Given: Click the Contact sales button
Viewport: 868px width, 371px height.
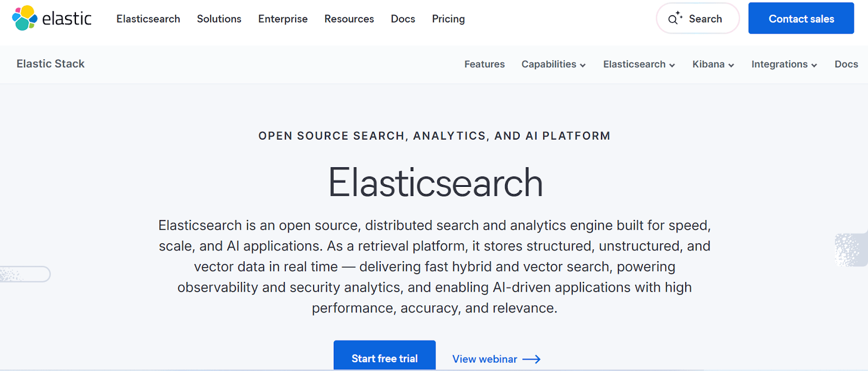Looking at the screenshot, I should (801, 18).
